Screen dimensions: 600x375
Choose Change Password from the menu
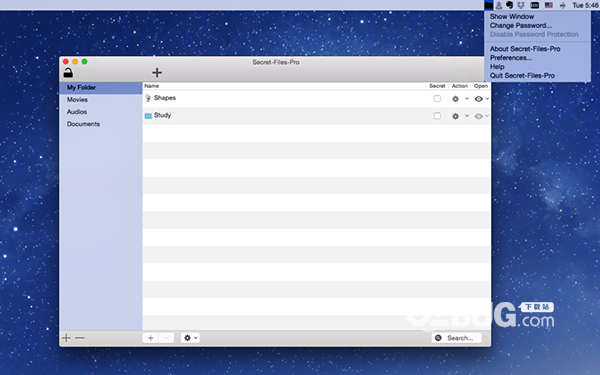(537, 26)
